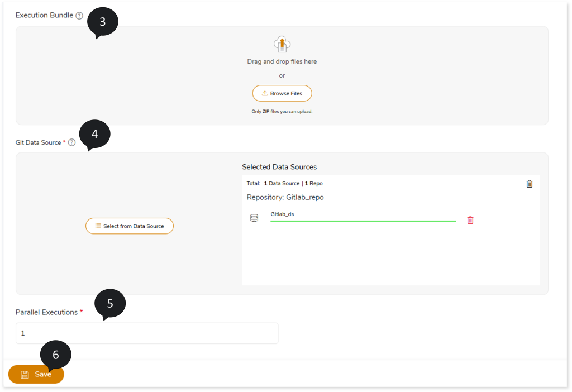Viewport: 572px width, 392px height.
Task: Open the Git Data Source help tooltip icon
Action: (71, 142)
